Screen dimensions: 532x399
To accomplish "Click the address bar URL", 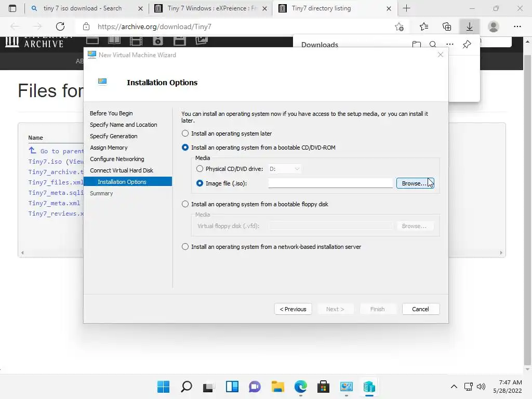I will [154, 26].
